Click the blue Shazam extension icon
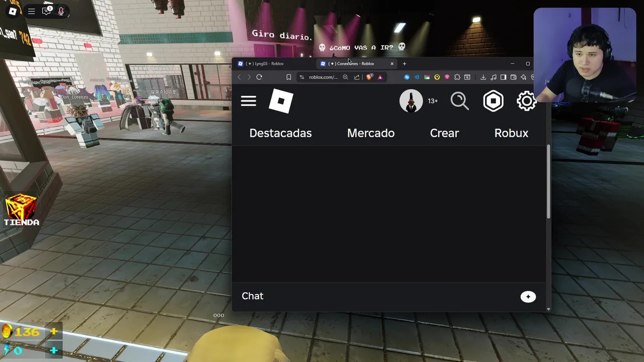This screenshot has height=362, width=644. [x=407, y=77]
